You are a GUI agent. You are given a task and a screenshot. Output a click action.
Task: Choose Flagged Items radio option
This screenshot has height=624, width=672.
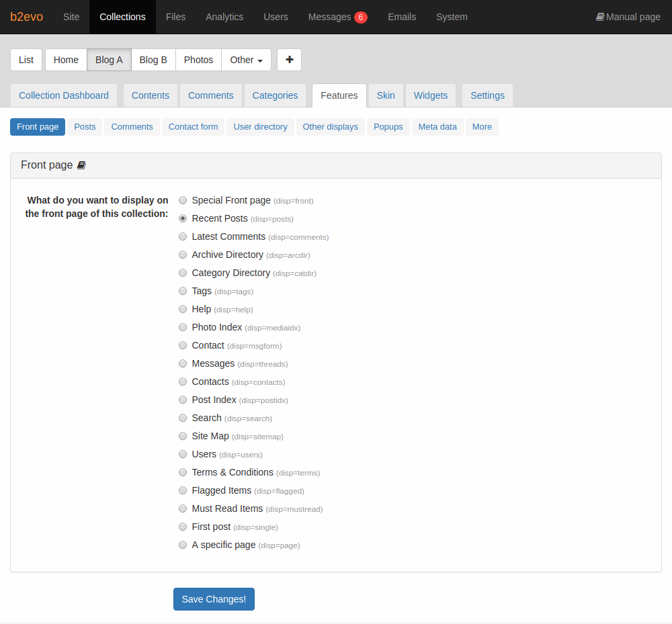click(183, 490)
